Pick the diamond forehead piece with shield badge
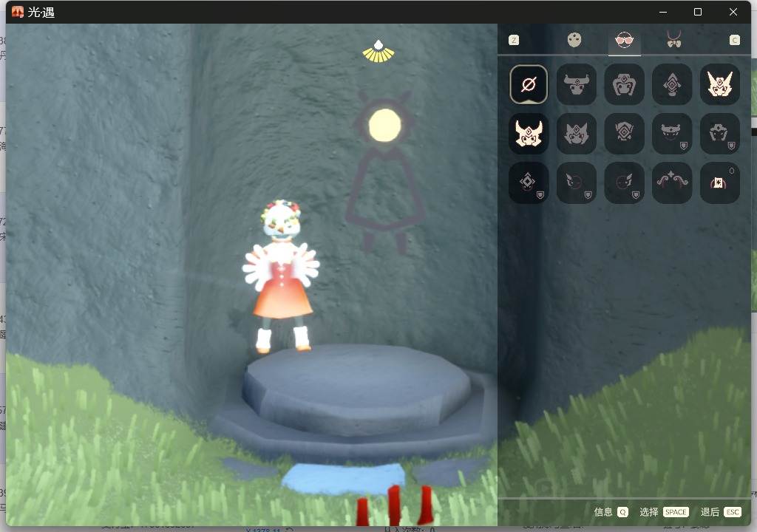 (529, 183)
